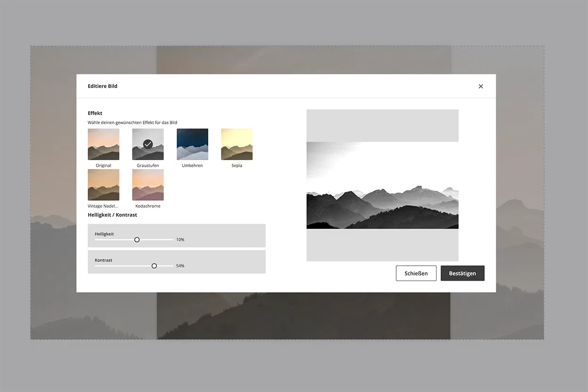Click the Editiere Bild dialog title
The image size is (588, 392).
(x=102, y=86)
